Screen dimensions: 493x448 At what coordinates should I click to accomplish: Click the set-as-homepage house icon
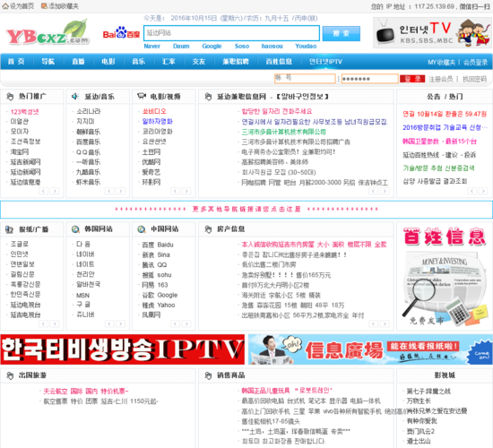pos(5,6)
